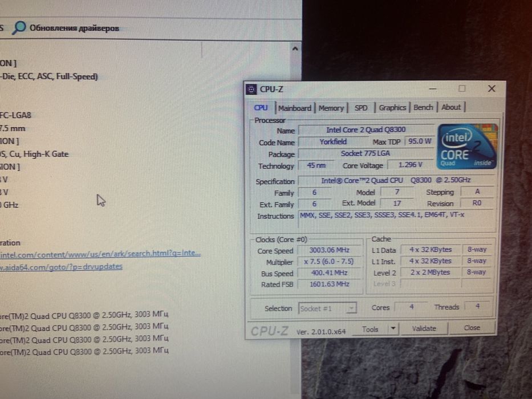Switch to the CPU tab
This screenshot has width=532, height=399.
coord(261,108)
